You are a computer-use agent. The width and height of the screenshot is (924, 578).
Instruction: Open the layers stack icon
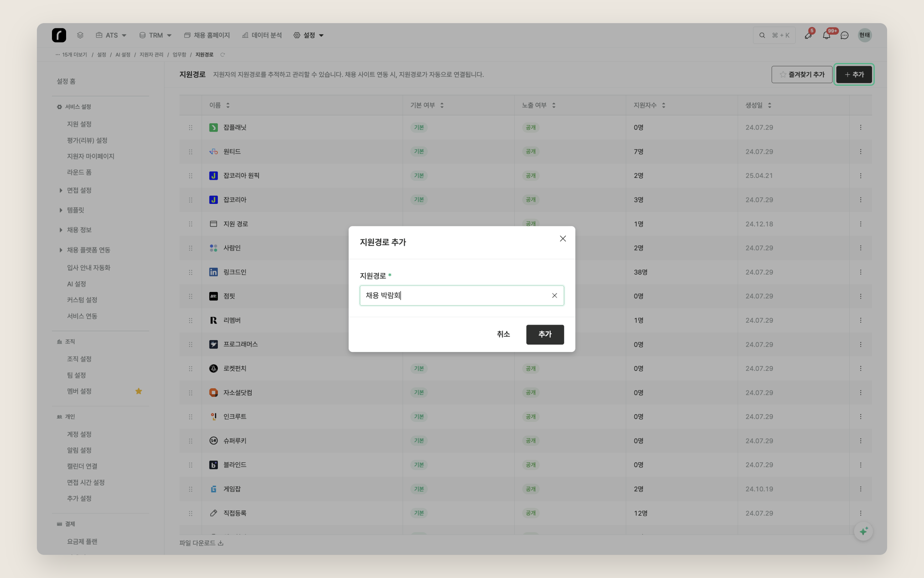click(80, 35)
